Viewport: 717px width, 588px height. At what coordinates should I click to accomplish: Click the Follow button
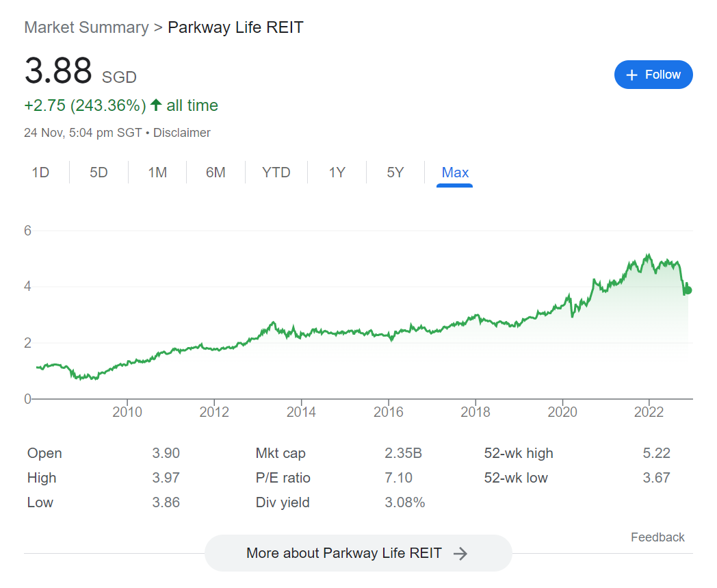tap(653, 75)
